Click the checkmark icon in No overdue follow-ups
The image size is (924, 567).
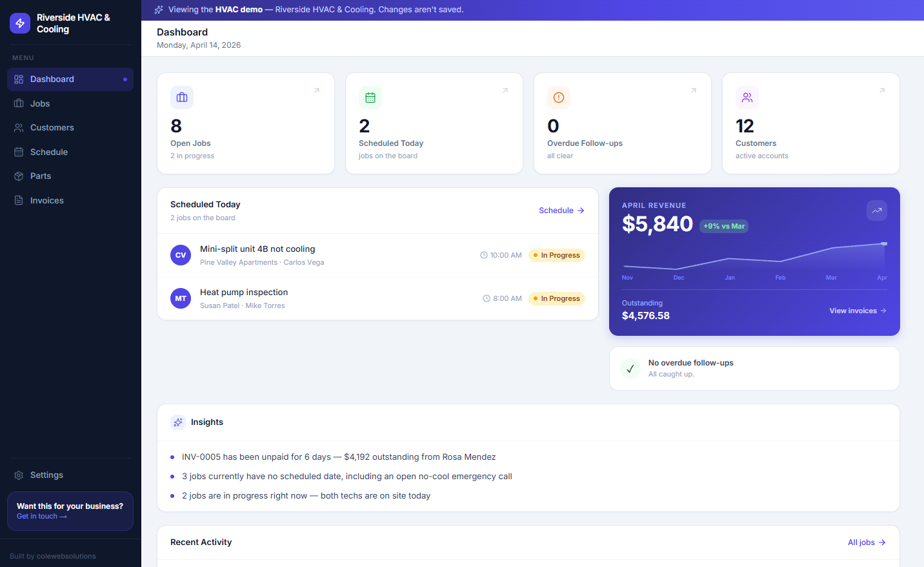(630, 369)
